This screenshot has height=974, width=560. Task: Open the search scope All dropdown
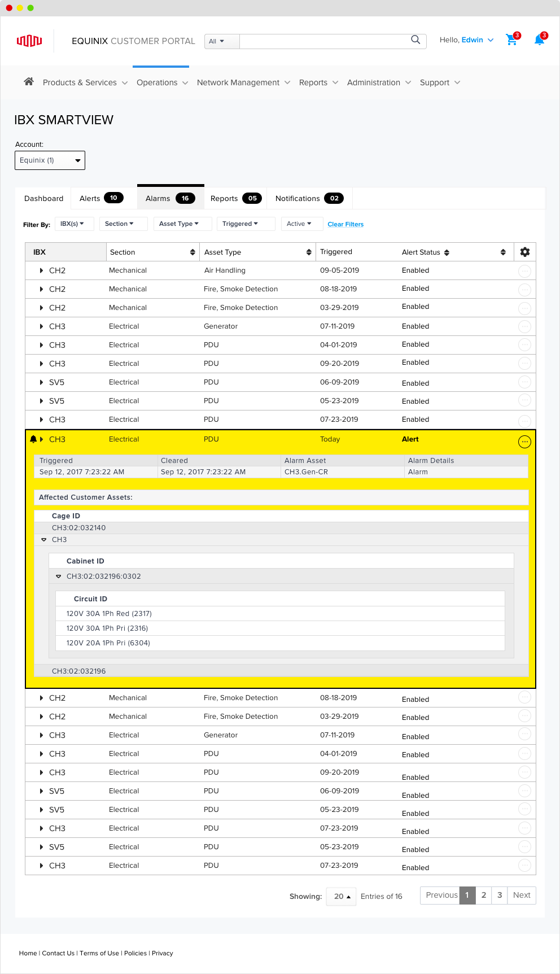coord(222,41)
